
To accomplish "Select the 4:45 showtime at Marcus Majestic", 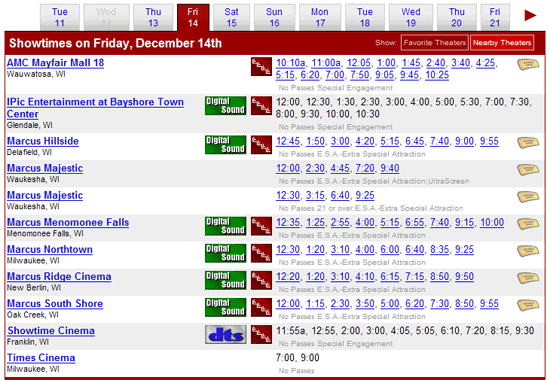I will (340, 168).
